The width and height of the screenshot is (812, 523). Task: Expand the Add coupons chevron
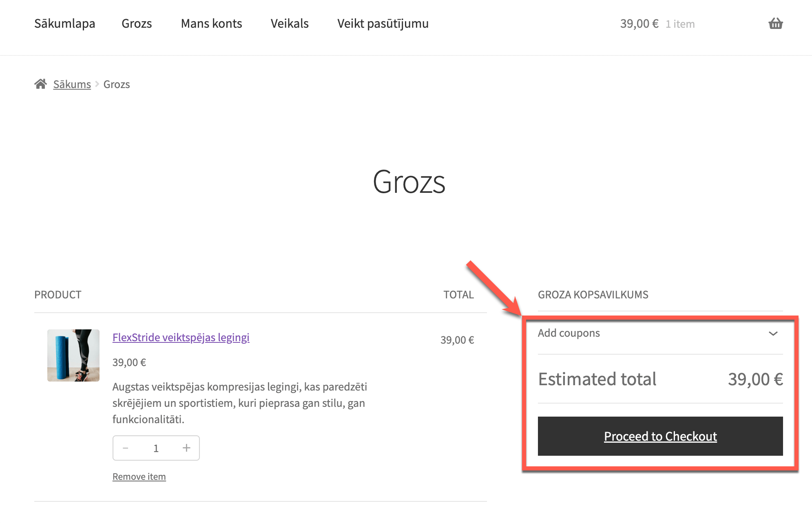coord(773,333)
